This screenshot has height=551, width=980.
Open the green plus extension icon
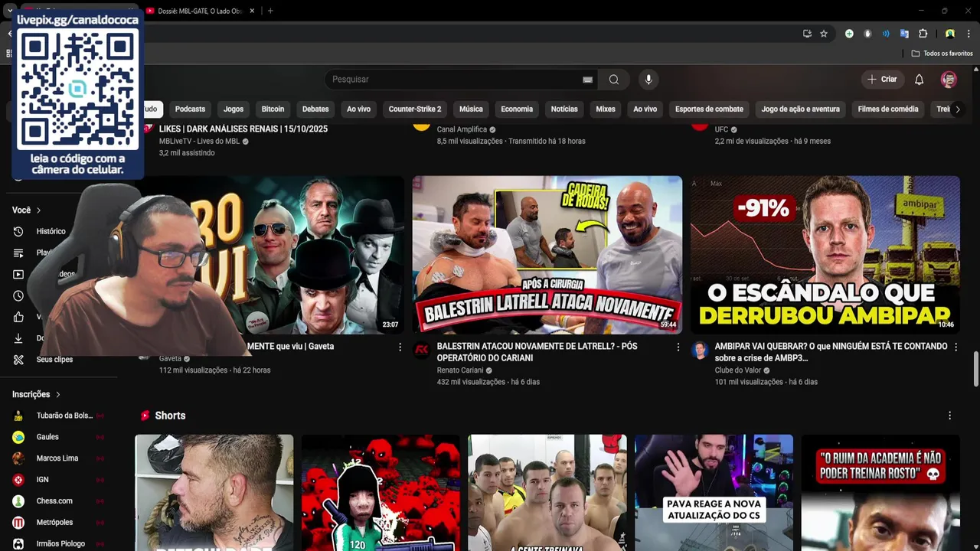point(849,34)
